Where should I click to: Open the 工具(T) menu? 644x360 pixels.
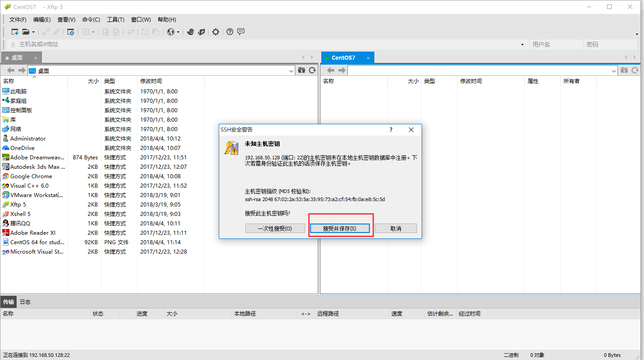pyautogui.click(x=115, y=20)
